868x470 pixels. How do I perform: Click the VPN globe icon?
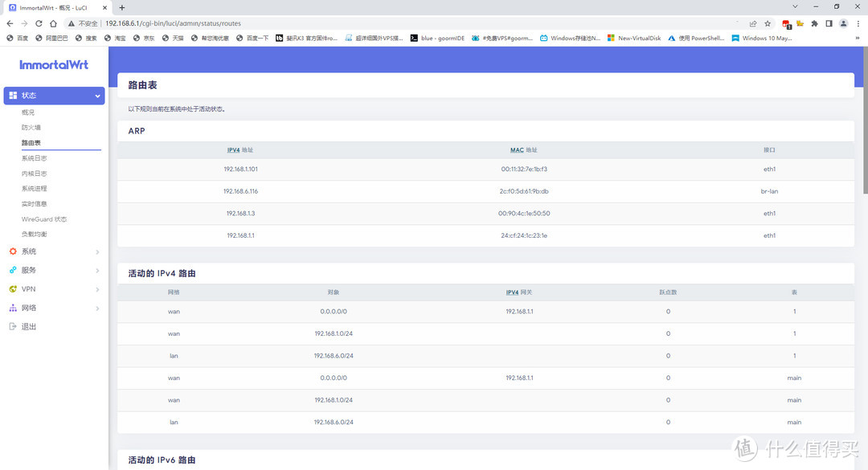pos(13,289)
